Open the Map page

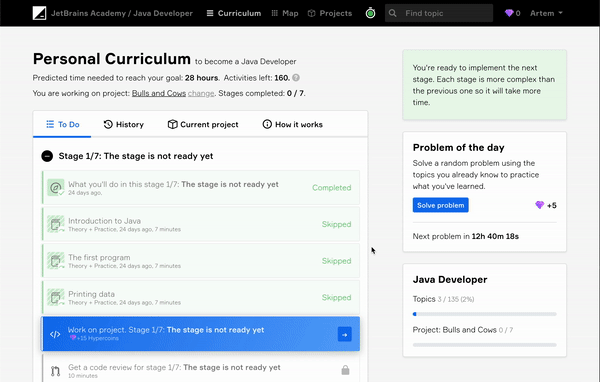pos(285,13)
